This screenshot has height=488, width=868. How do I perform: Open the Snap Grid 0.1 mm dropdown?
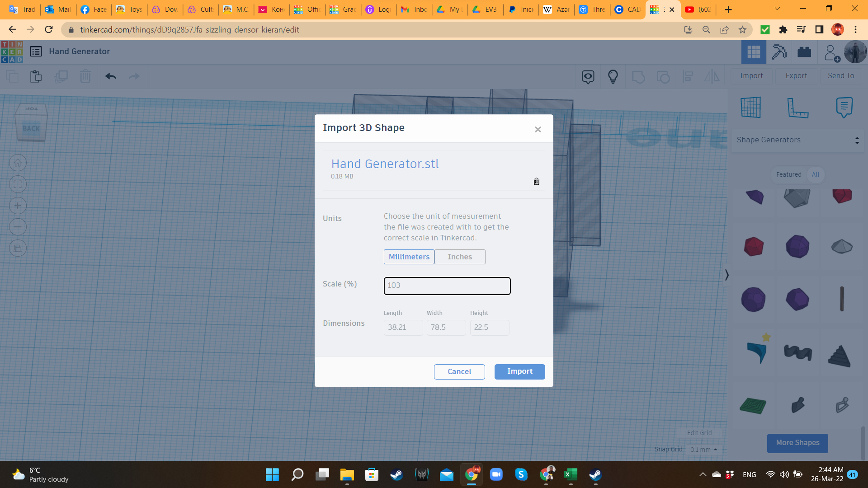point(703,450)
